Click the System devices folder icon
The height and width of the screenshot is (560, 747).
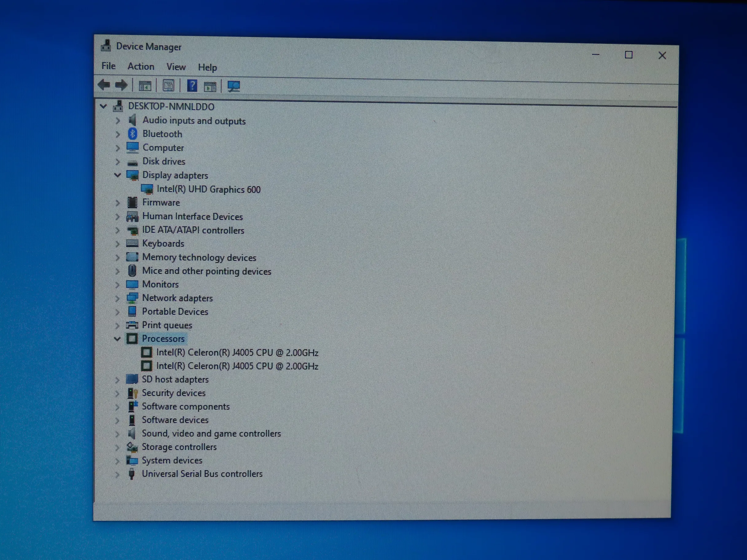click(x=132, y=460)
